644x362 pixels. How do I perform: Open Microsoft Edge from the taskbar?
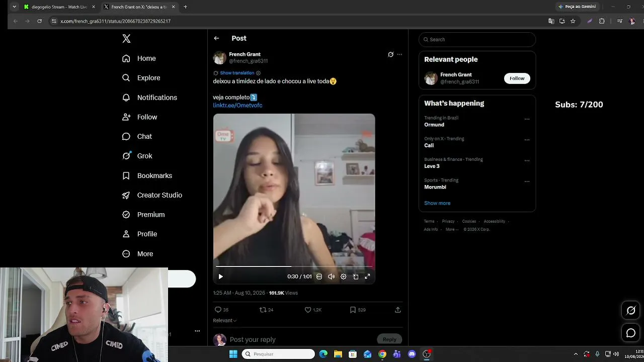(324, 354)
